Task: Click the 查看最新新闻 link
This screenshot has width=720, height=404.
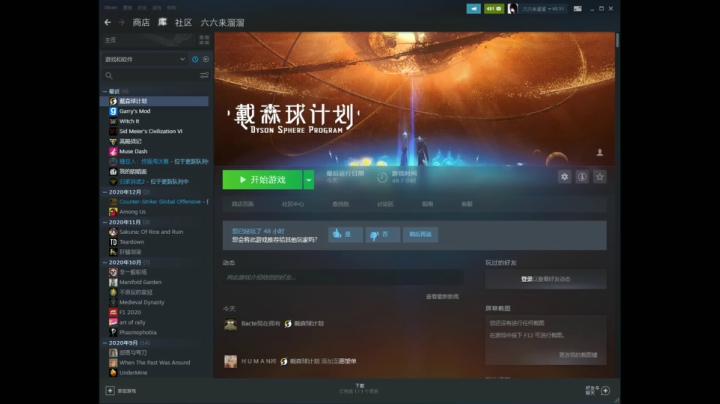Action: point(442,297)
